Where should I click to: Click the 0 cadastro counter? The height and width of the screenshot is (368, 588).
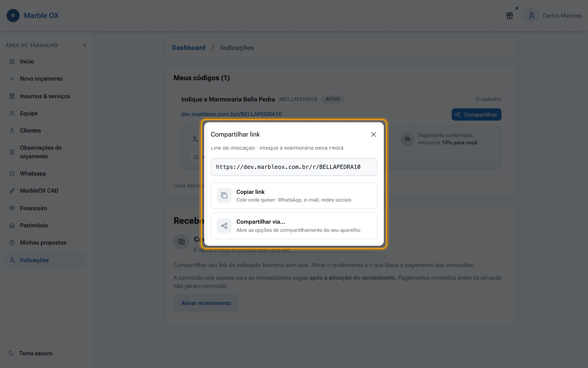coord(489,99)
